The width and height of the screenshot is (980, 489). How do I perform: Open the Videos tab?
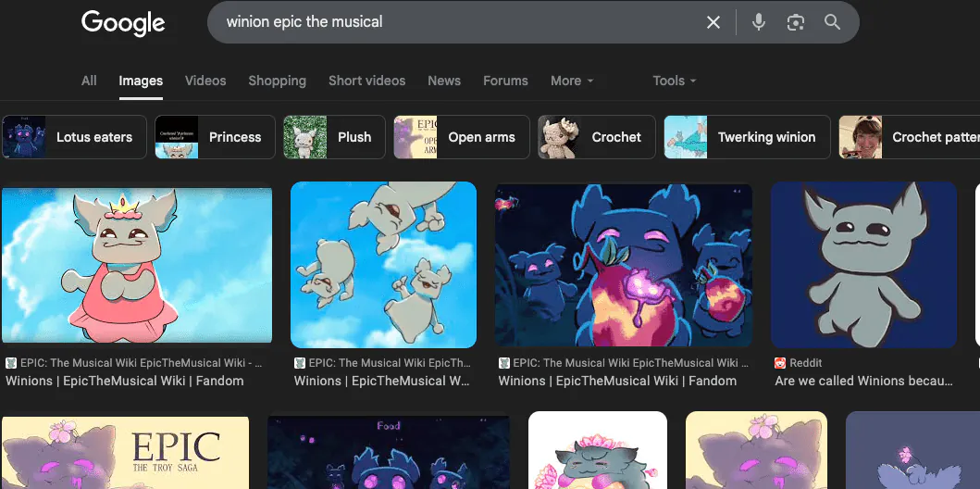coord(205,81)
